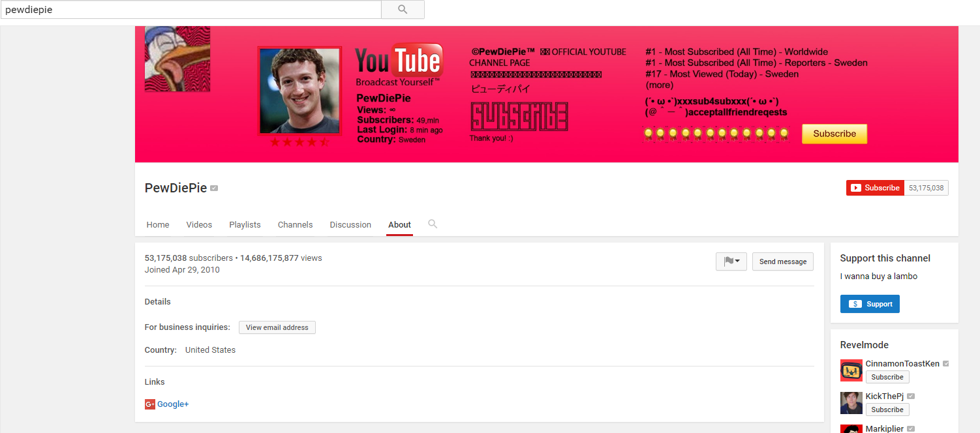Viewport: 980px width, 433px height.
Task: Click the YouTube logo in the banner
Action: click(399, 62)
